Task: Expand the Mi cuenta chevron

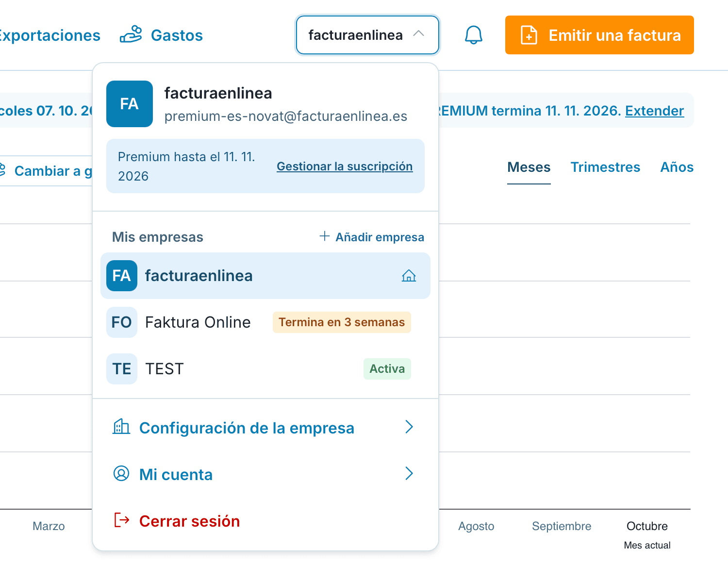Action: pyautogui.click(x=409, y=473)
